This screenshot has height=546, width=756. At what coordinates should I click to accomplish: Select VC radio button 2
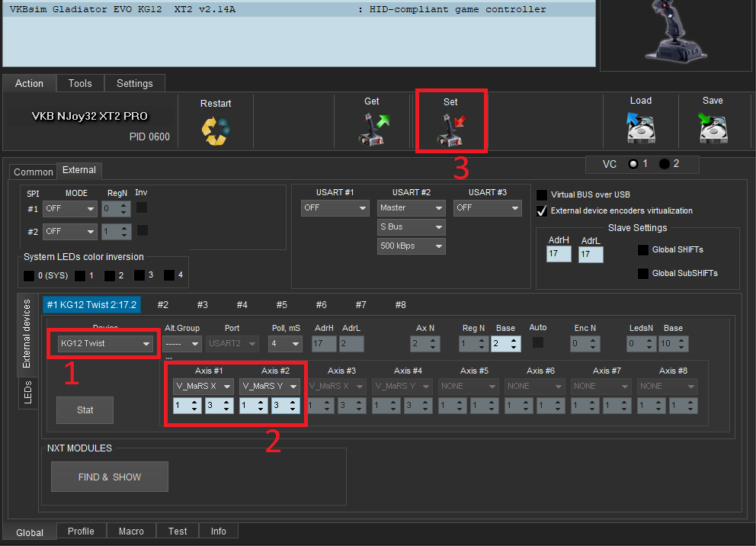click(665, 164)
